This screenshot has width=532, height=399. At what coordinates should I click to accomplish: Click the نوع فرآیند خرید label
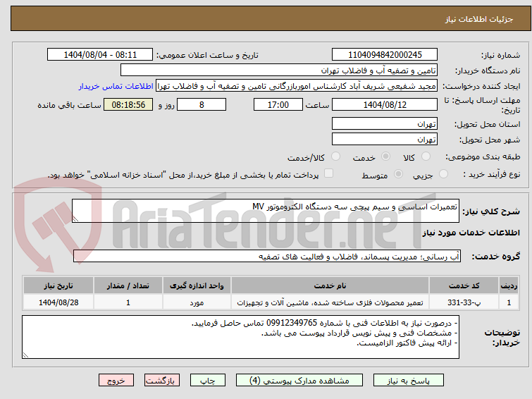tap(492, 175)
